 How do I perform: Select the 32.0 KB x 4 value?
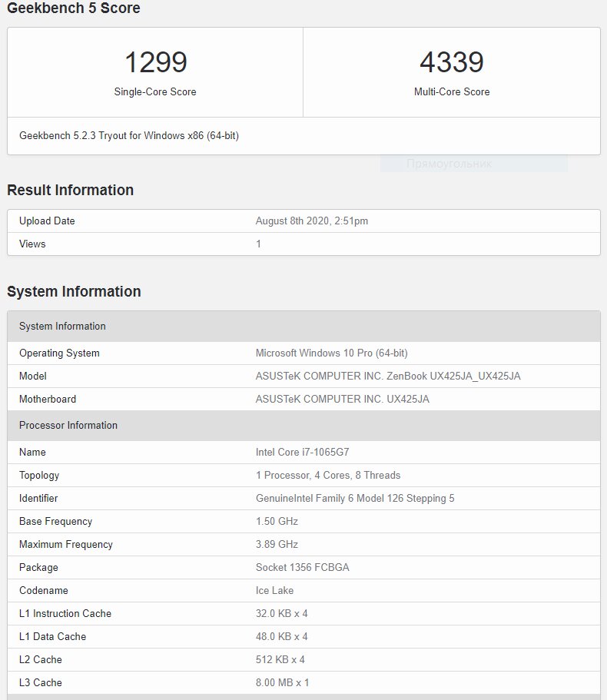click(282, 614)
